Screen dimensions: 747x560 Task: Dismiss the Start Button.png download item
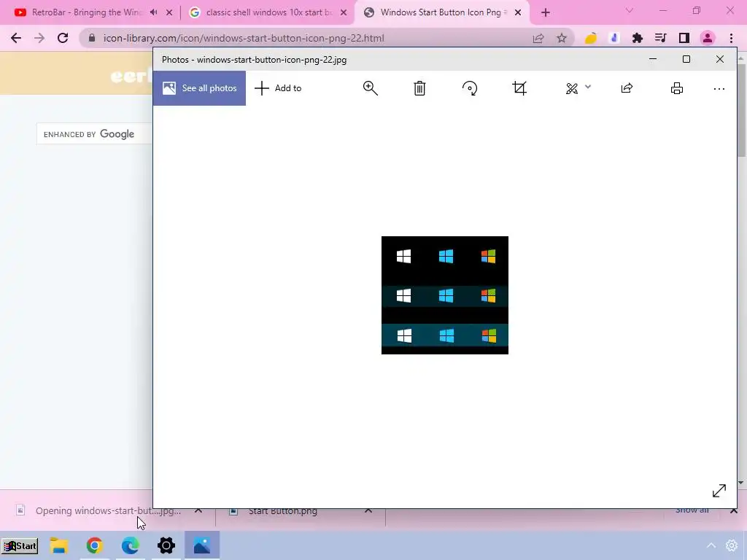(368, 510)
